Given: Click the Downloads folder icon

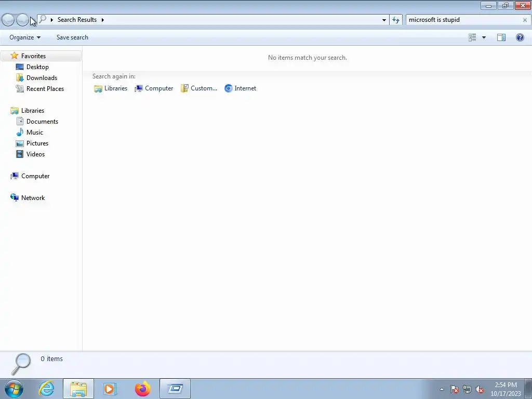Looking at the screenshot, I should [20, 78].
